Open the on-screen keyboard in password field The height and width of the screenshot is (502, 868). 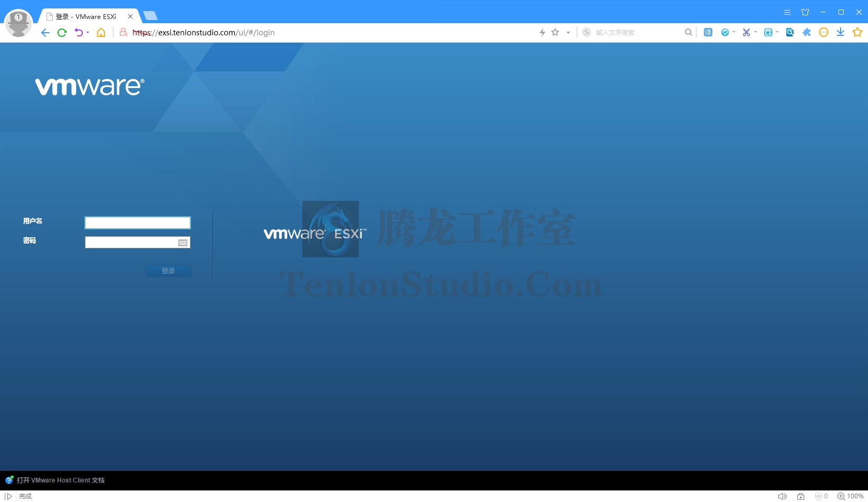click(x=183, y=243)
